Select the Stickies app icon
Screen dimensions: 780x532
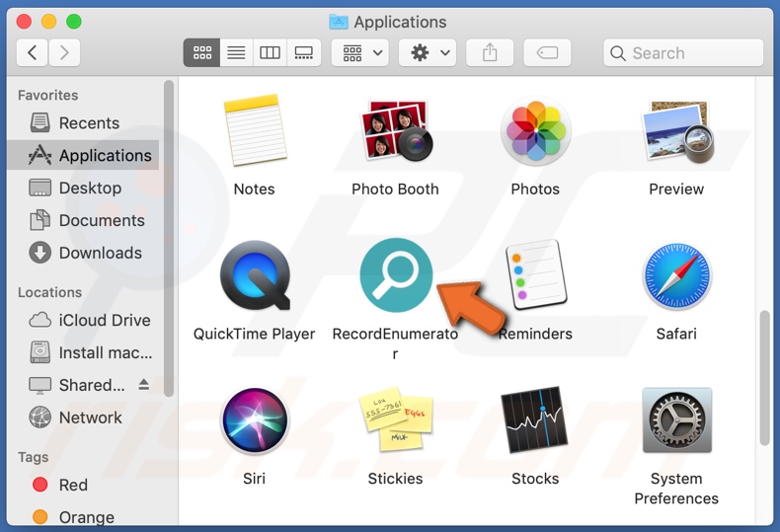[396, 419]
